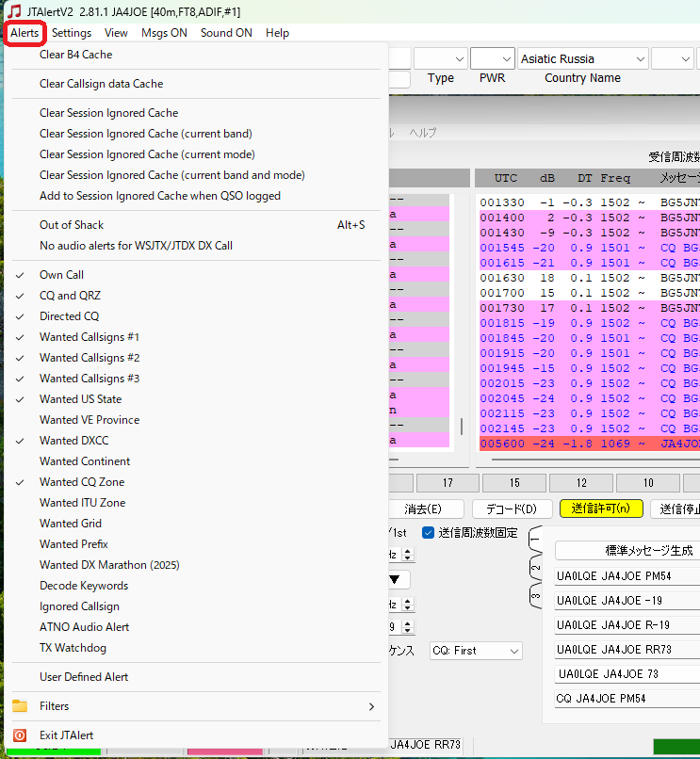Toggle Wanted Callsigns #1 alert
Image resolution: width=700 pixels, height=759 pixels.
(196, 337)
